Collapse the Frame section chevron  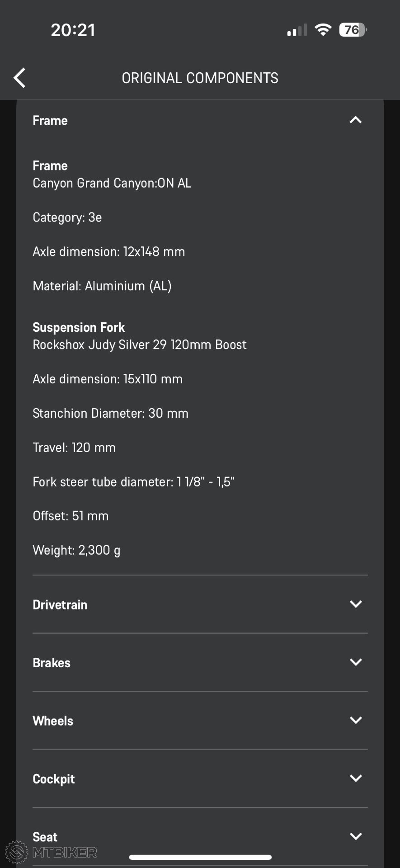(356, 120)
